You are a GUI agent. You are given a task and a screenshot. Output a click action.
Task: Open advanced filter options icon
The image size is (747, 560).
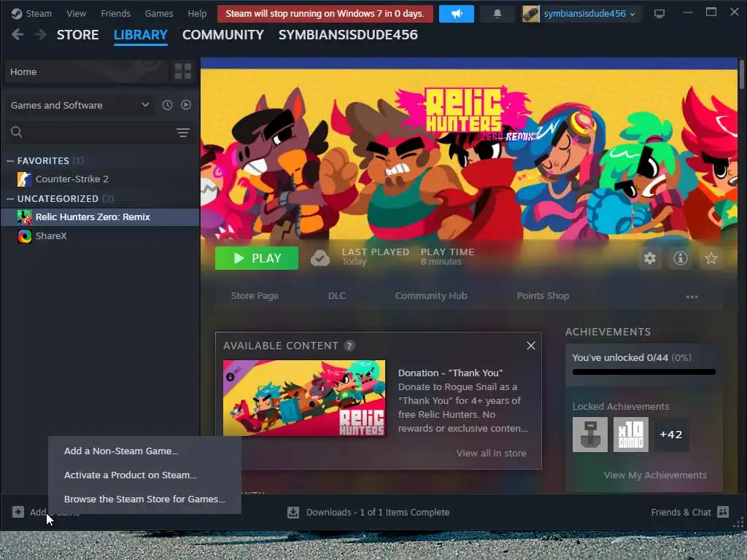point(183,133)
